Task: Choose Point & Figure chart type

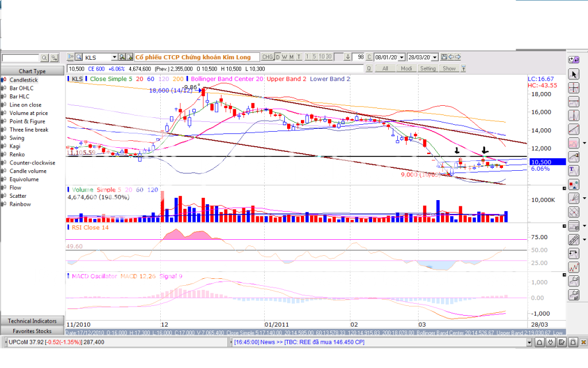Action: pyautogui.click(x=27, y=121)
